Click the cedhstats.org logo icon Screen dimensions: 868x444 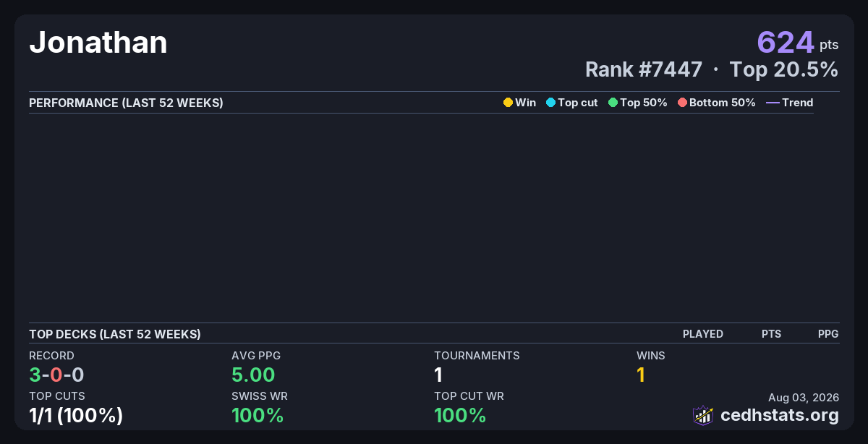click(x=703, y=415)
